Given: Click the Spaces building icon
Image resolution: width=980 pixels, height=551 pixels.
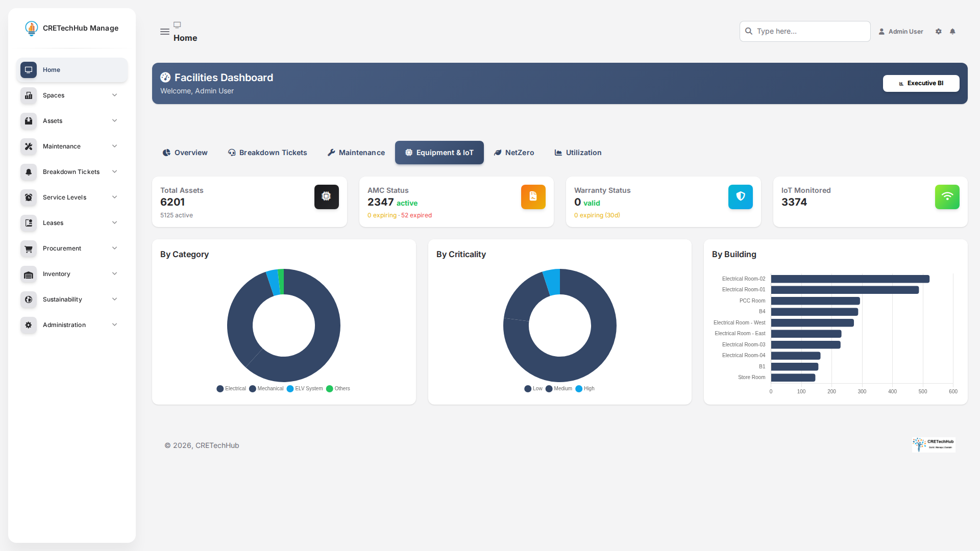Looking at the screenshot, I should point(29,95).
